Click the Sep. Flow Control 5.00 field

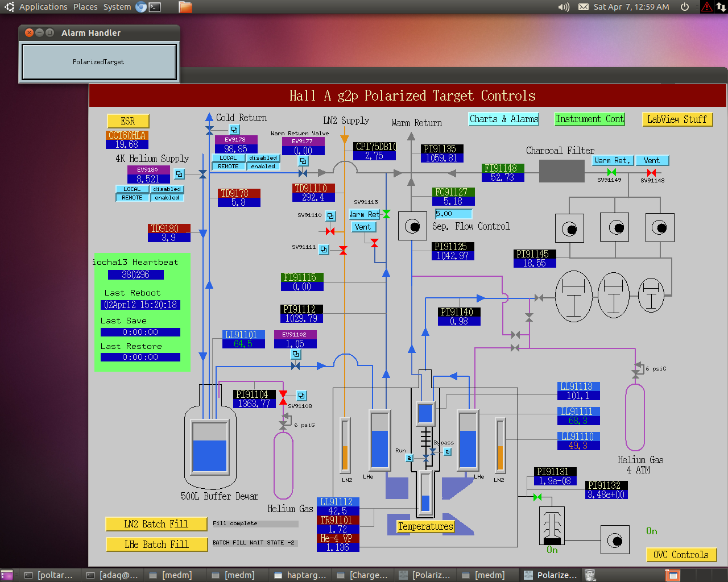point(453,214)
